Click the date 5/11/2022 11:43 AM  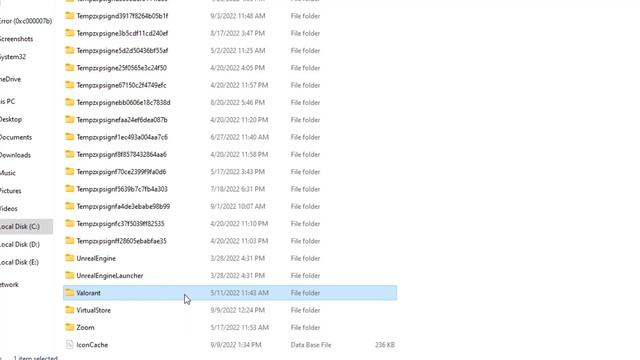pos(240,293)
